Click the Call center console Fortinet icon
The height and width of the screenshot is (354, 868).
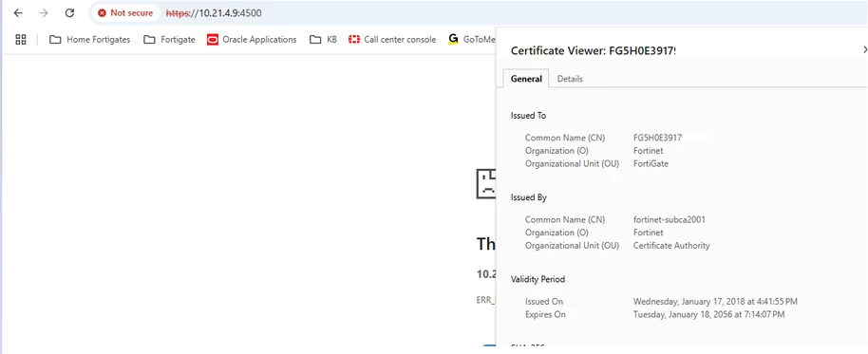(x=354, y=39)
